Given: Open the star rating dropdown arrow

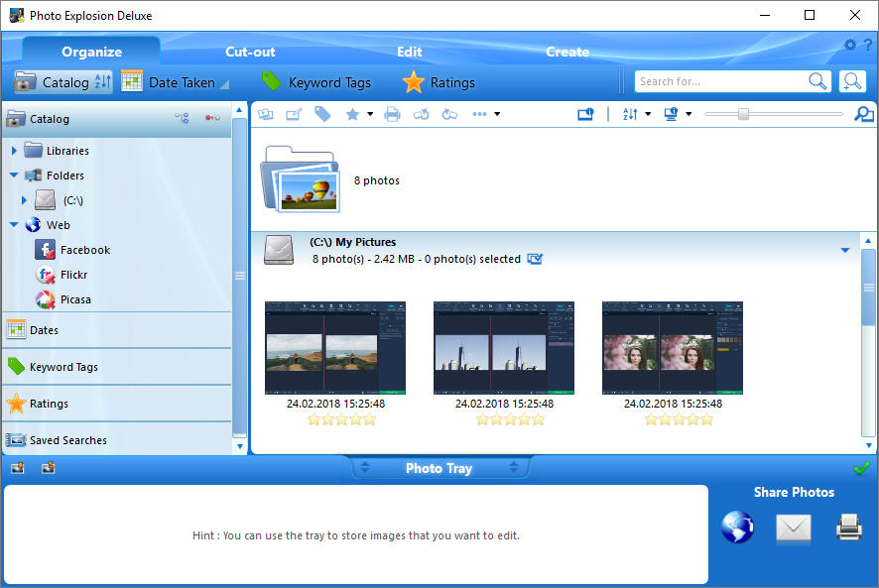Looking at the screenshot, I should point(370,114).
